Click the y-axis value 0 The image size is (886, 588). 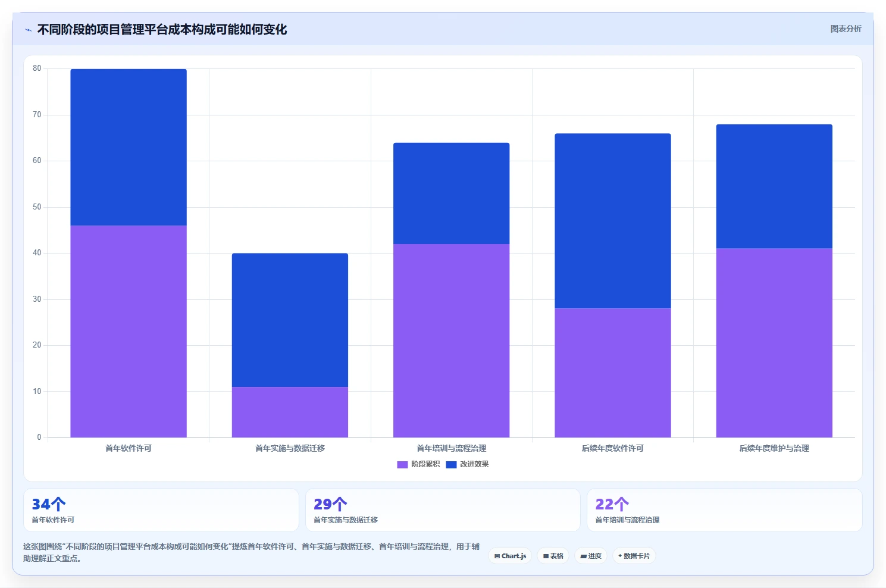(39, 437)
